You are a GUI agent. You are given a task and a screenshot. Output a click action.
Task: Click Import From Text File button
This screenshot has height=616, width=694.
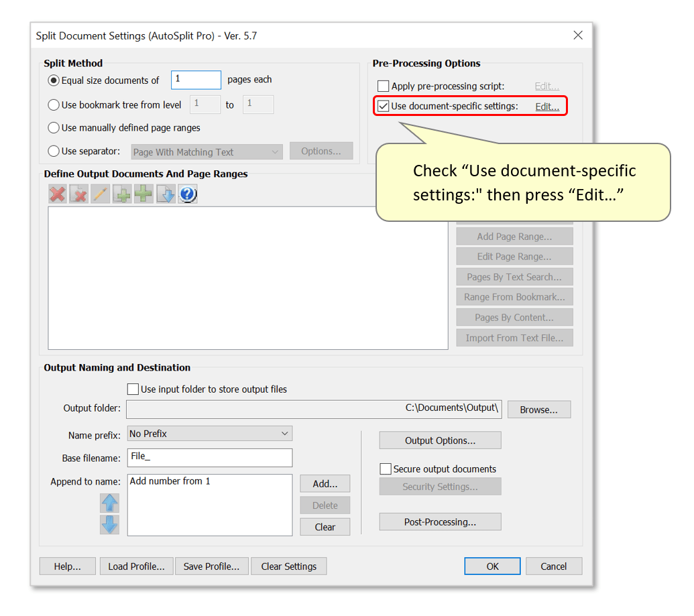tap(515, 338)
